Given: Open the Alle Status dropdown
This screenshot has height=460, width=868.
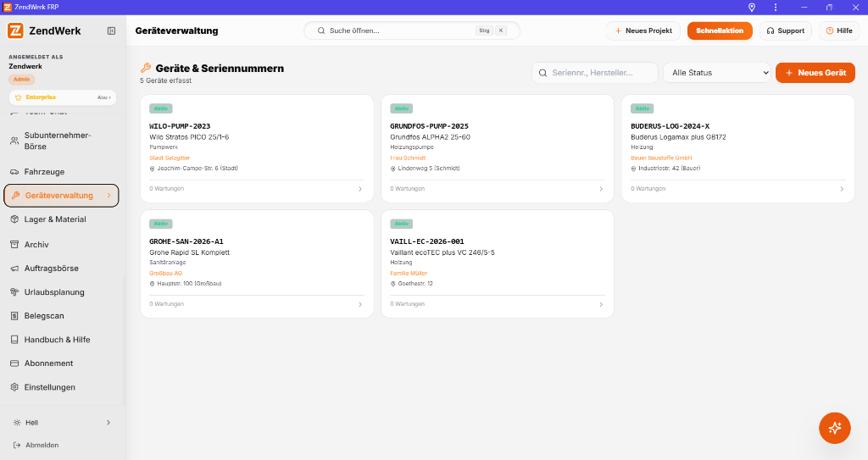Looking at the screenshot, I should 717,73.
